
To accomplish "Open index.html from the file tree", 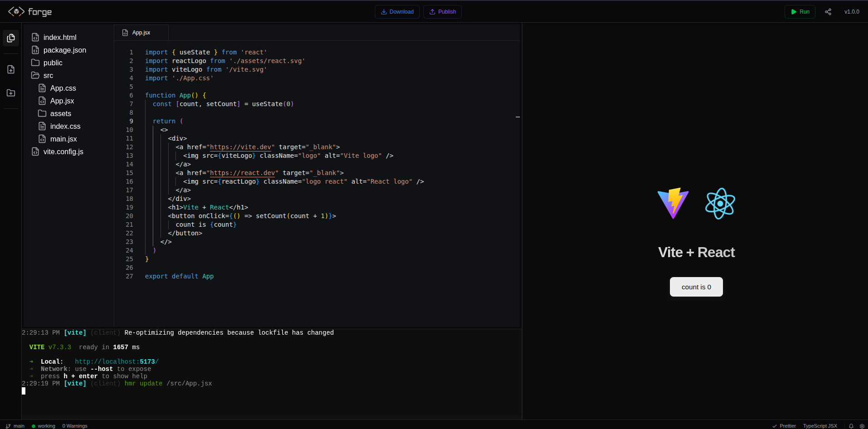I will [60, 37].
